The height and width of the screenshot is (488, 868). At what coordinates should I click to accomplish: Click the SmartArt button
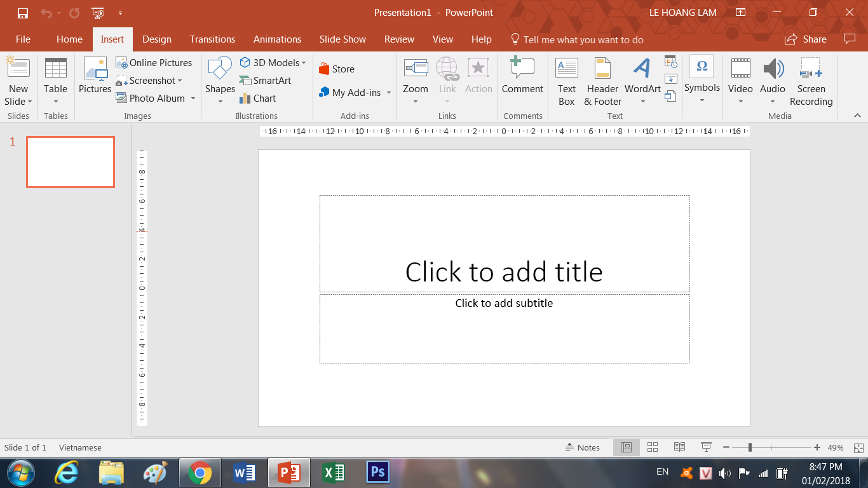point(265,81)
